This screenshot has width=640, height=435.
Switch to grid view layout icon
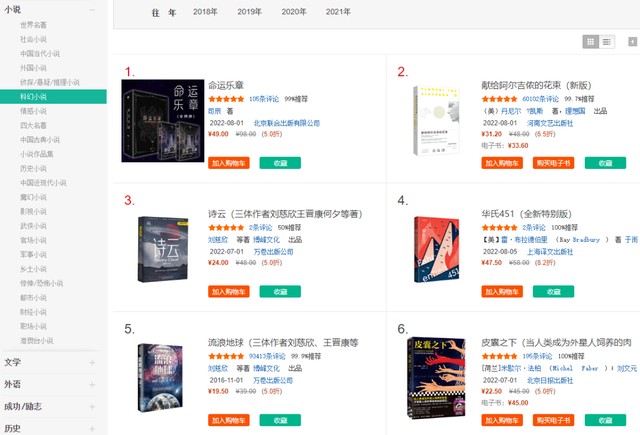click(590, 42)
